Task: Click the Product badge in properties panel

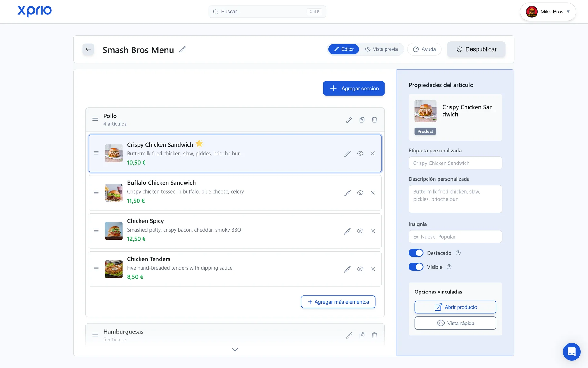Action: (425, 131)
